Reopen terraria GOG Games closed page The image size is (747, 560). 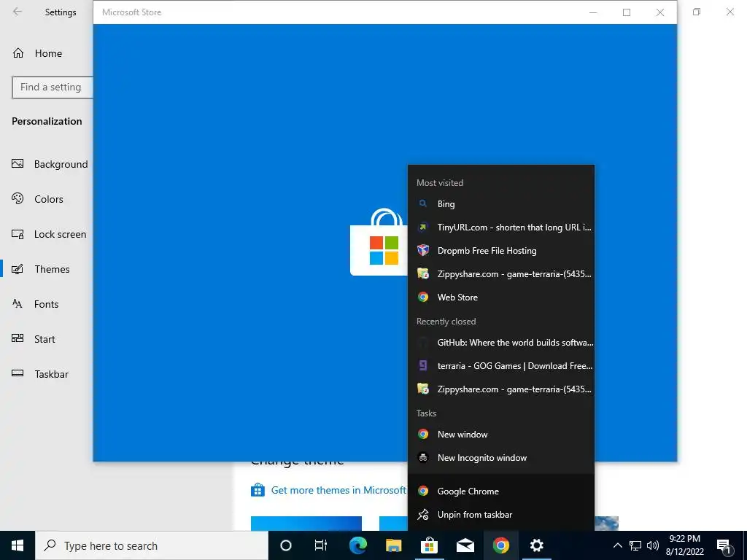click(500, 366)
